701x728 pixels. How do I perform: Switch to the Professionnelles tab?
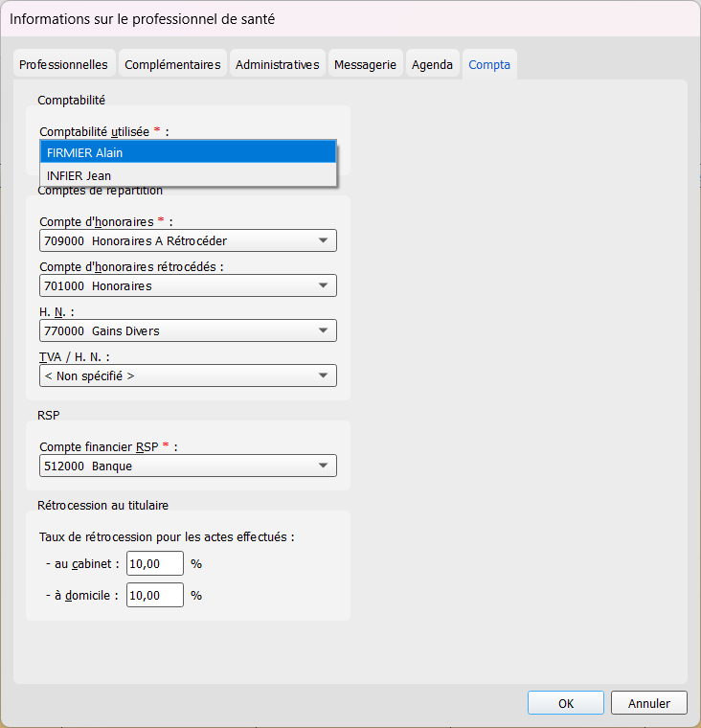(63, 64)
